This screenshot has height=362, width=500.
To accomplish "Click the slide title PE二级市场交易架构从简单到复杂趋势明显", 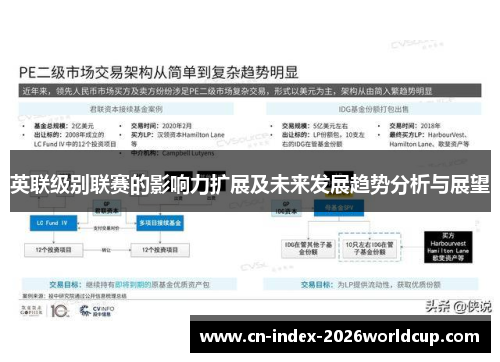I will (158, 72).
